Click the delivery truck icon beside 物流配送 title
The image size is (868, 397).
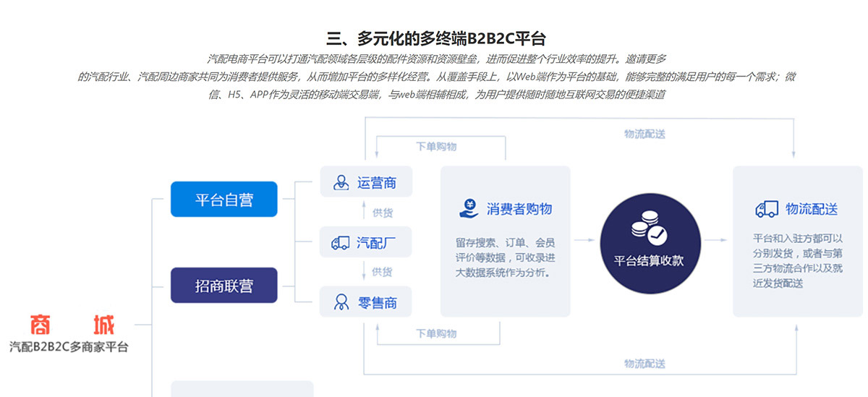coord(766,209)
